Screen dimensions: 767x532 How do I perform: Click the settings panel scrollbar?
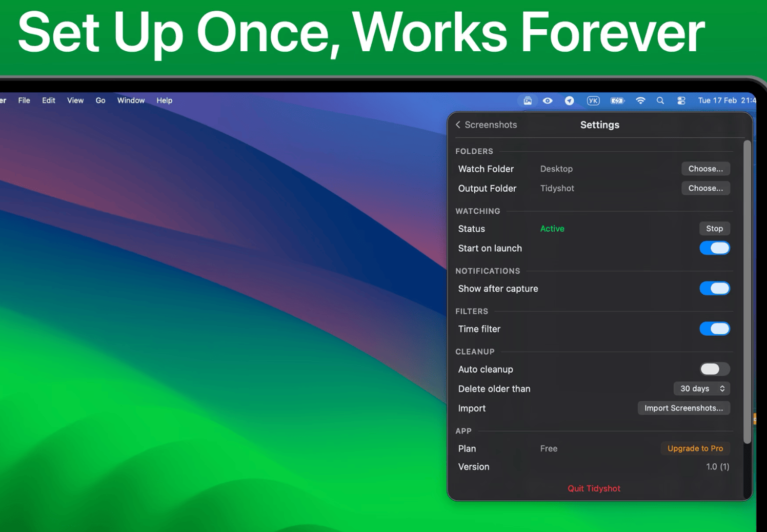click(747, 292)
